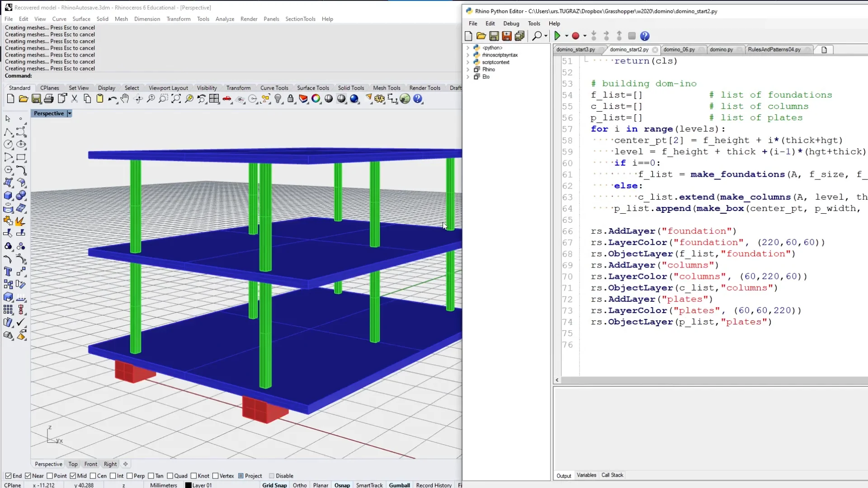Open the Curve menu in Rhino
Image resolution: width=868 pixels, height=488 pixels.
(x=59, y=19)
